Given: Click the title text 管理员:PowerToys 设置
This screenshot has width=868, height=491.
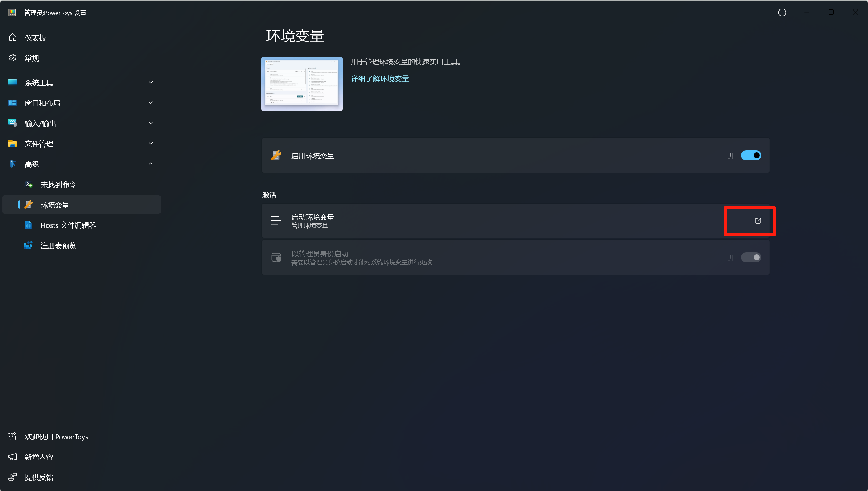Looking at the screenshot, I should pos(55,13).
